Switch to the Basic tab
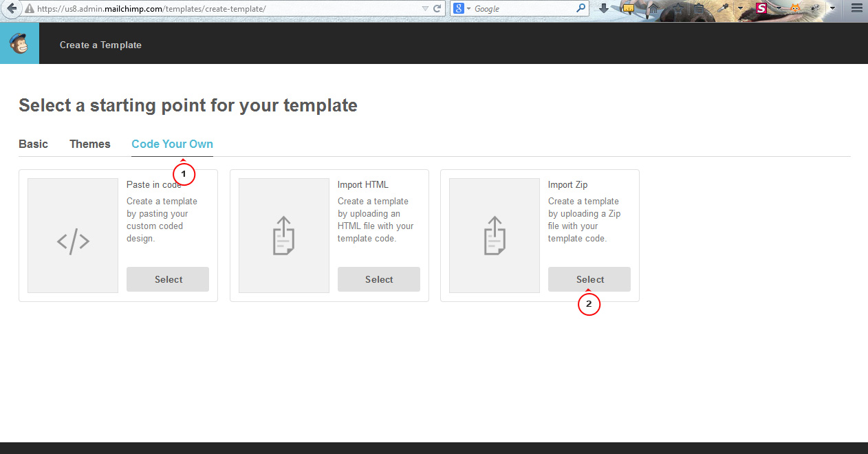 (33, 144)
